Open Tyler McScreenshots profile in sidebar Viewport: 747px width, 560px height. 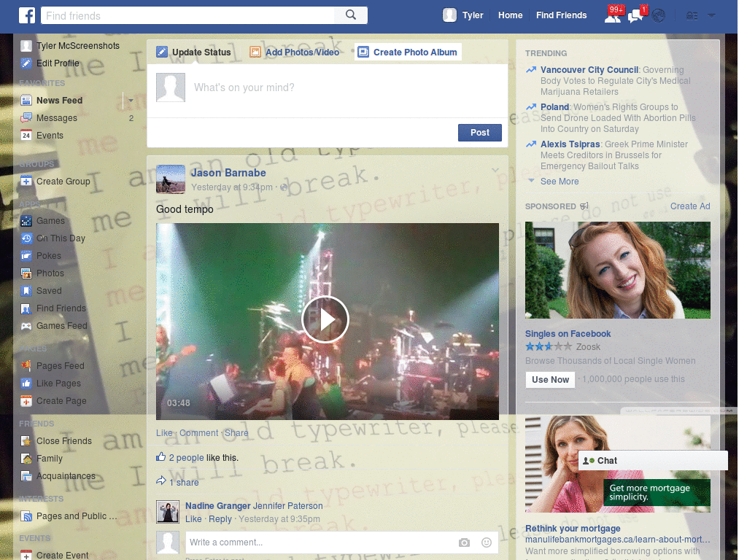69,46
